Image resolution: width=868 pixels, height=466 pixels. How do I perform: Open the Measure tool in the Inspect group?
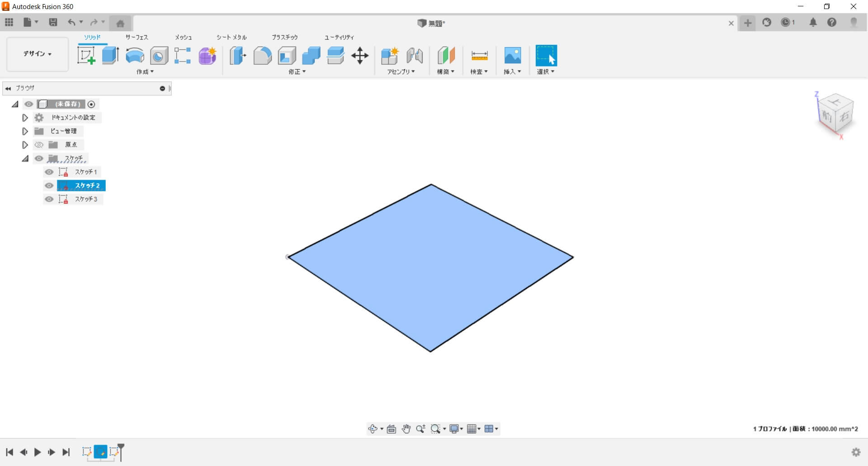pos(479,56)
